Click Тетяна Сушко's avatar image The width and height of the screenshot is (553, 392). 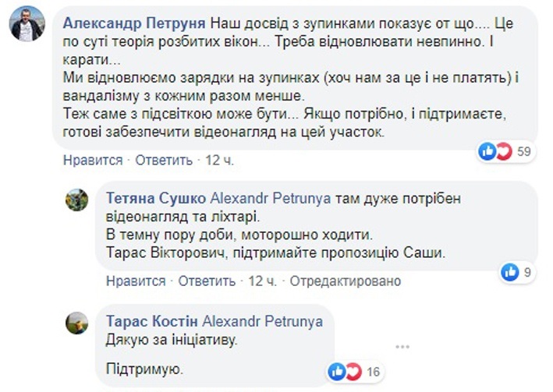[76, 200]
